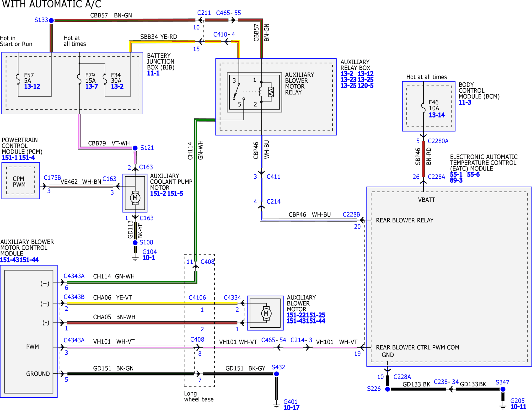Open the 13-2 link beside fuse F34
The image size is (532, 410).
click(x=117, y=87)
